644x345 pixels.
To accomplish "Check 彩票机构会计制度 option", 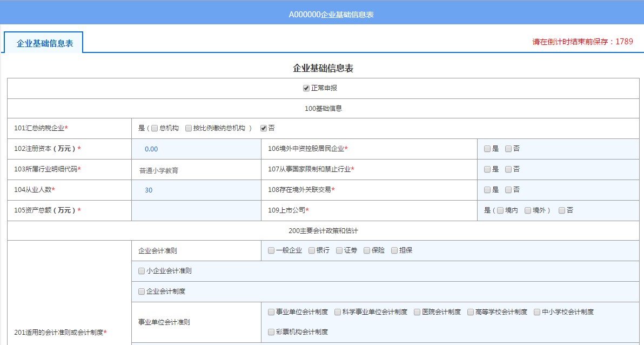I will [271, 331].
